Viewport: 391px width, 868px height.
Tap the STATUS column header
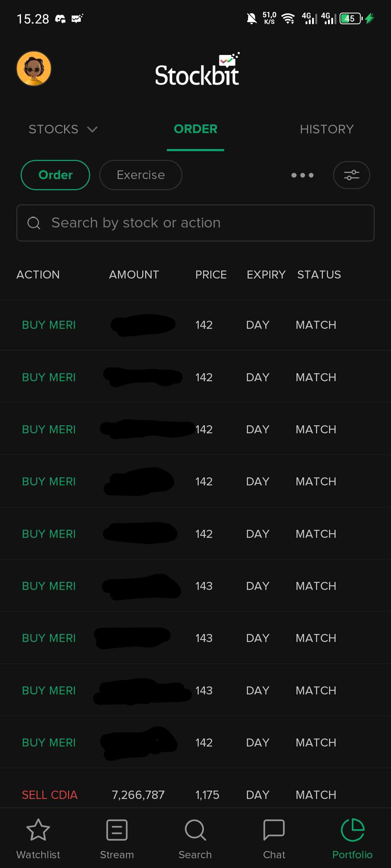click(x=319, y=275)
